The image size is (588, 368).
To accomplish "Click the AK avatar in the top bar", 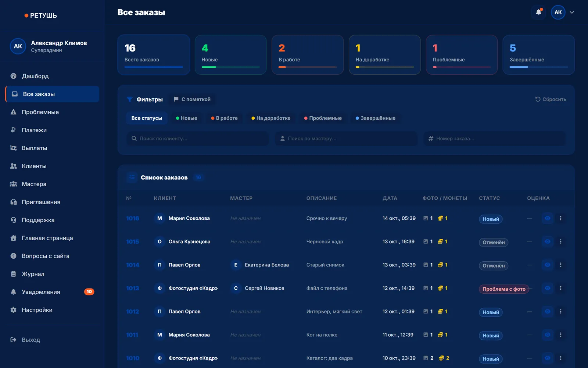I will click(558, 12).
